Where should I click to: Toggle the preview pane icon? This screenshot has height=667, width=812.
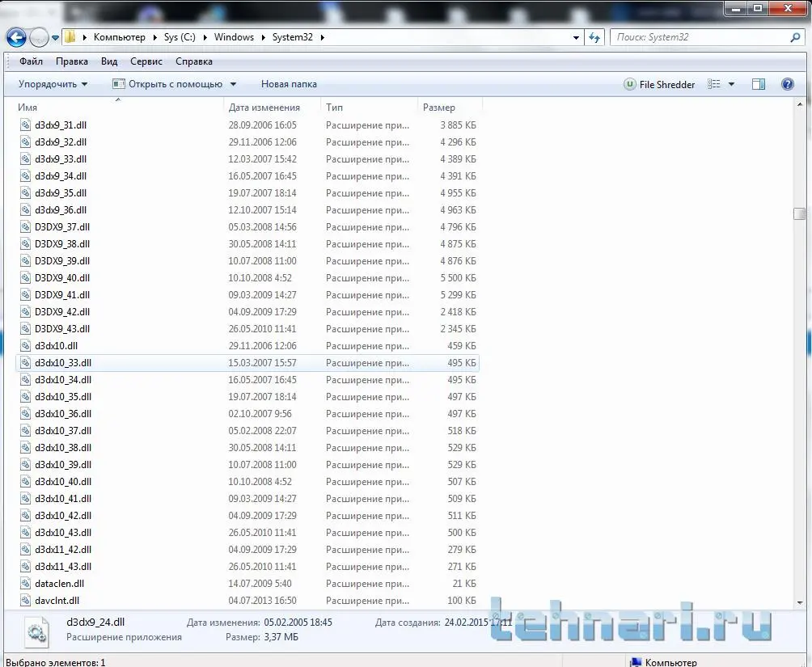[x=759, y=84]
